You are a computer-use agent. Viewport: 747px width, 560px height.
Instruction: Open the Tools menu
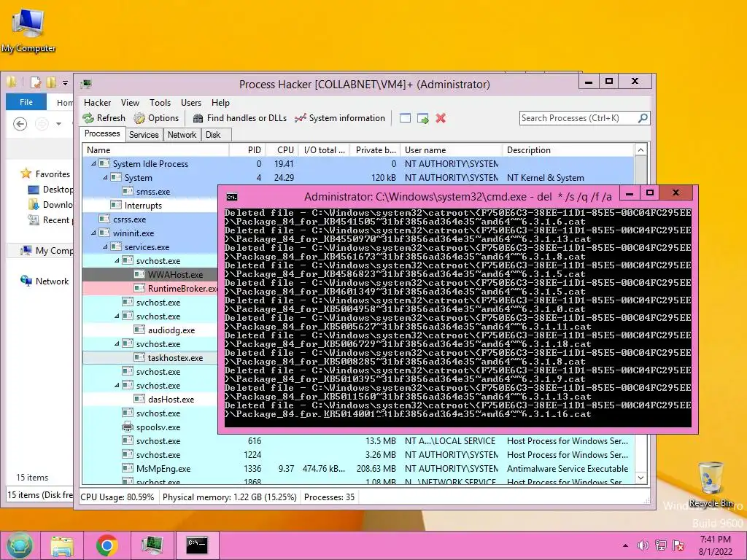click(x=160, y=103)
